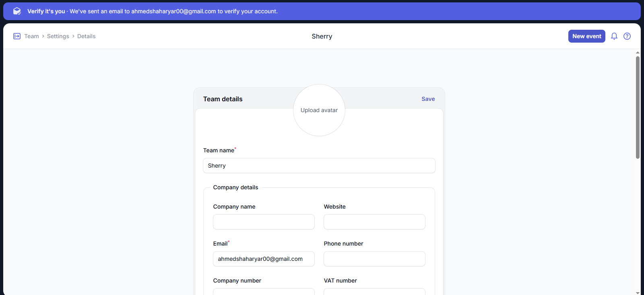The width and height of the screenshot is (644, 295).
Task: Click the vertical page scrollbar thumb
Action: pyautogui.click(x=638, y=107)
